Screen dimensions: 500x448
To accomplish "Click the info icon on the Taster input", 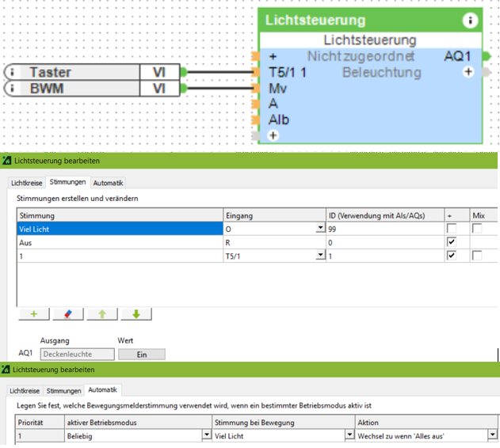I will 15,72.
